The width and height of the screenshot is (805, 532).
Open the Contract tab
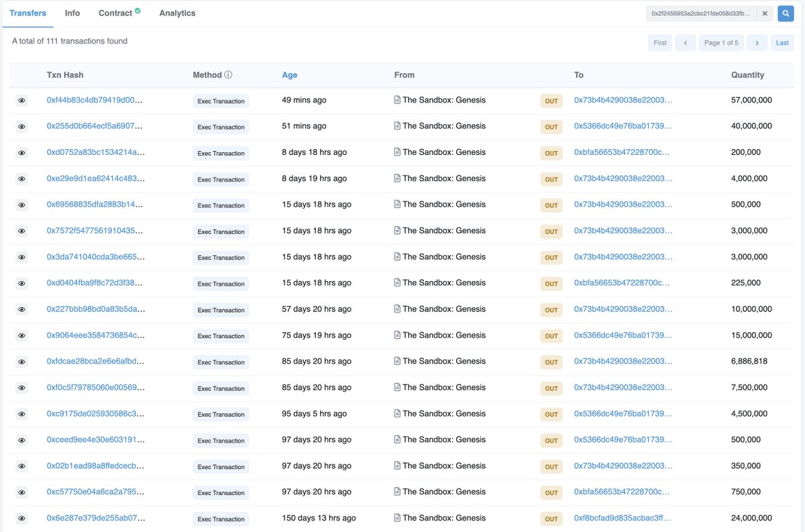[x=113, y=12]
